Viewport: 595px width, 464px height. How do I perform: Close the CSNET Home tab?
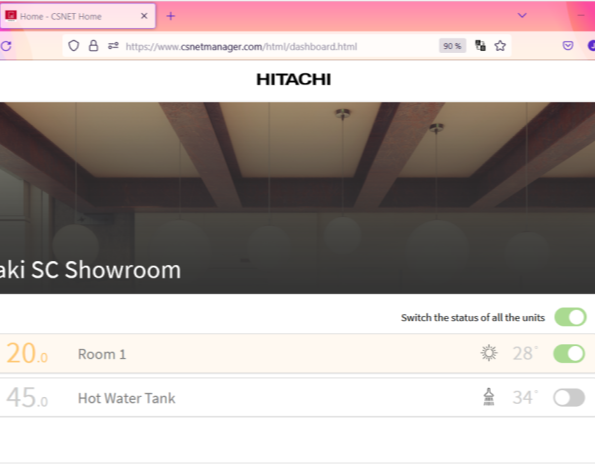pyautogui.click(x=144, y=16)
